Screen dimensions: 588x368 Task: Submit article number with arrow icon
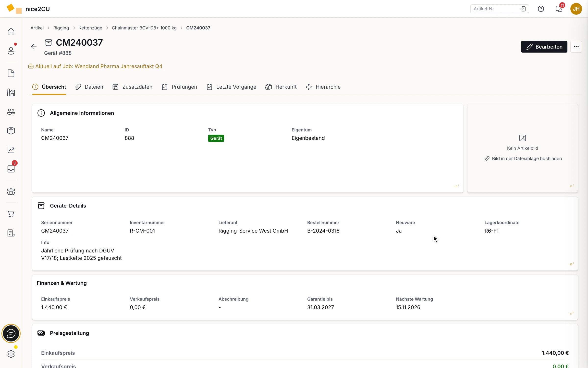[x=523, y=9]
